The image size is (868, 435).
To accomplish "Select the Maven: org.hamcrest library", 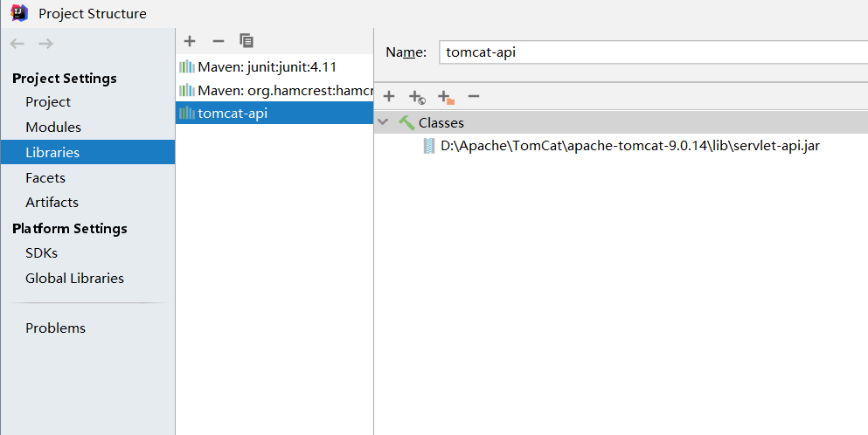I will [x=274, y=90].
